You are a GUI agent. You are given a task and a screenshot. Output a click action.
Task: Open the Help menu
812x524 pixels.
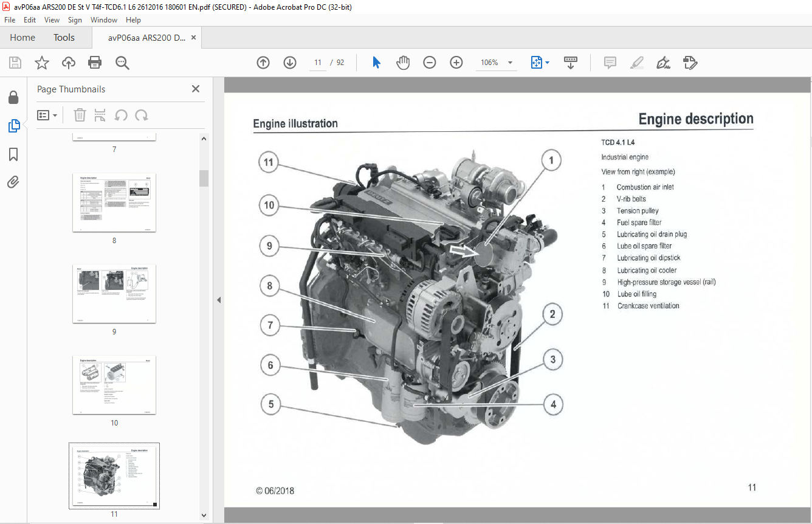pyautogui.click(x=133, y=20)
